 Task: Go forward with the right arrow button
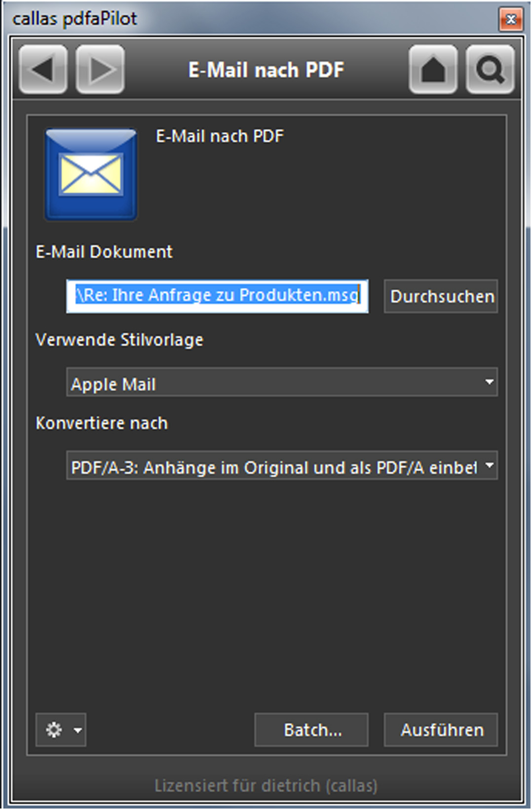click(100, 70)
